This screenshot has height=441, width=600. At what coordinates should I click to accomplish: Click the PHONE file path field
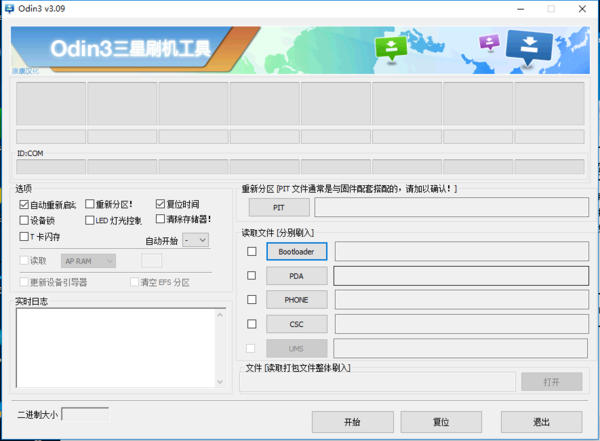[x=462, y=299]
